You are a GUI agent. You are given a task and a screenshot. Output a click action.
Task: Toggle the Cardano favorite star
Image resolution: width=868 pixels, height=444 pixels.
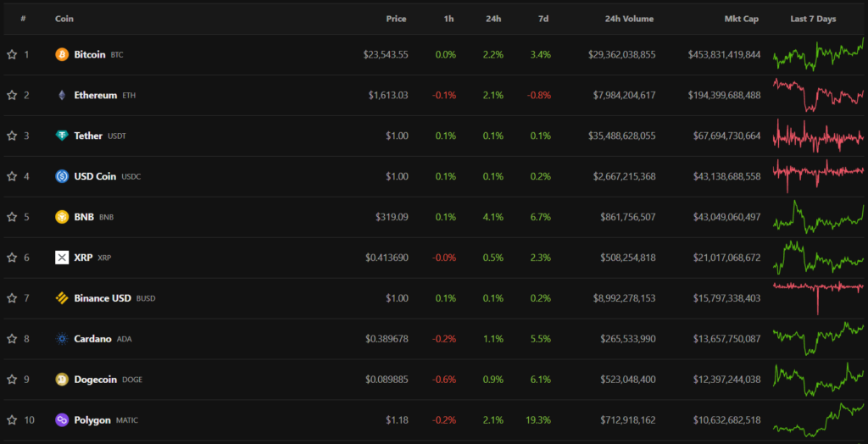pyautogui.click(x=12, y=339)
